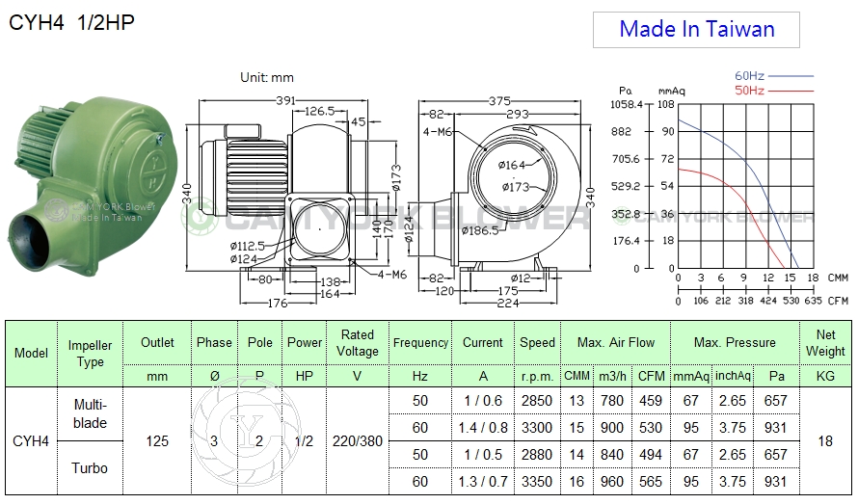The image size is (858, 504).
Task: Click the 'Power' column header
Action: (305, 342)
